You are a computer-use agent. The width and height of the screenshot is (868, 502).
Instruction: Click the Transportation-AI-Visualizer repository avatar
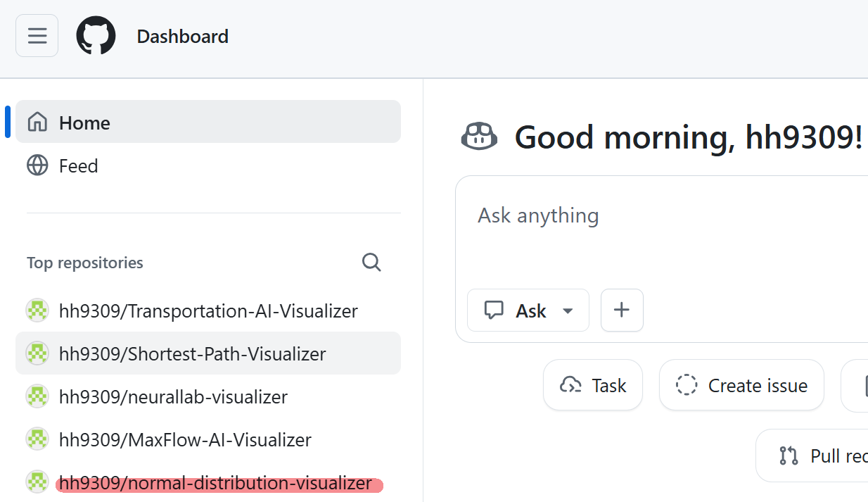[x=37, y=310]
